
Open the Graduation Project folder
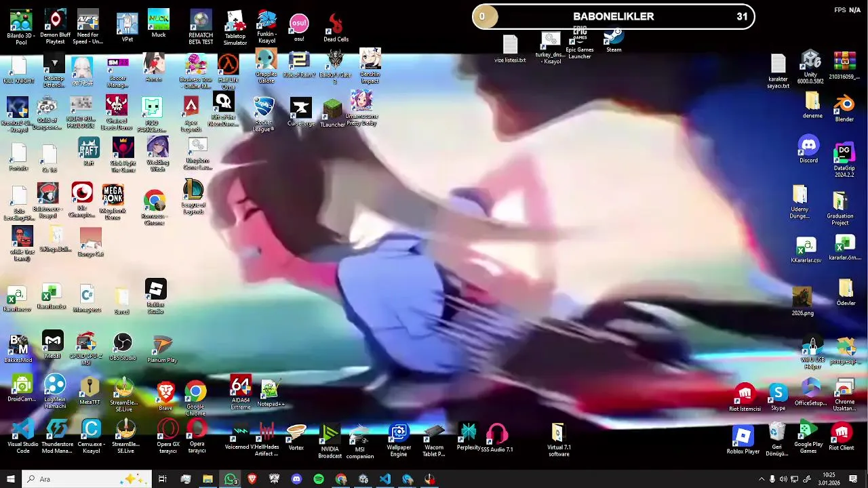click(840, 208)
